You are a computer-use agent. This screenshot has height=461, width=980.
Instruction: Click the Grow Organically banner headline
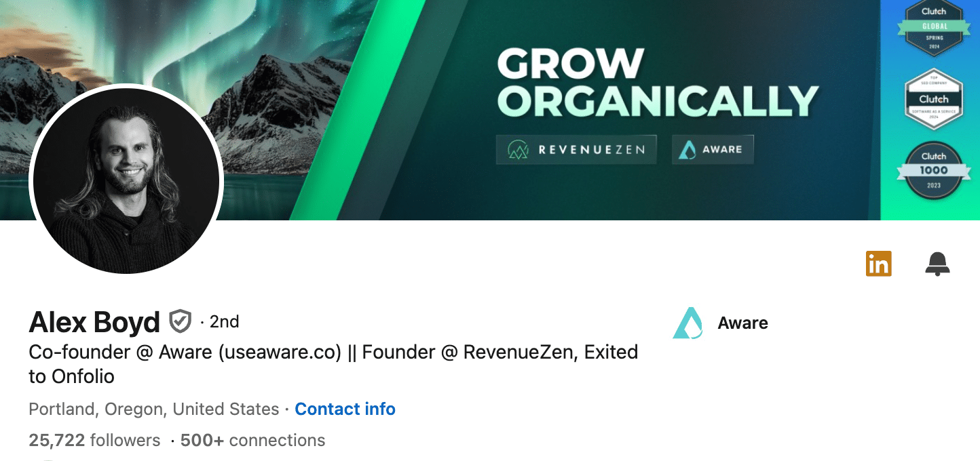(x=658, y=83)
